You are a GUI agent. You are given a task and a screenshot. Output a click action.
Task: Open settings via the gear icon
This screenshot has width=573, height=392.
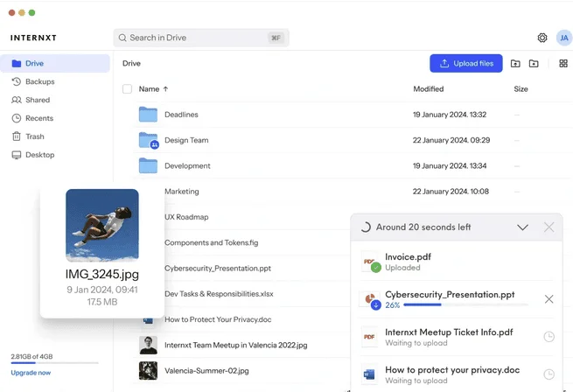pos(542,38)
